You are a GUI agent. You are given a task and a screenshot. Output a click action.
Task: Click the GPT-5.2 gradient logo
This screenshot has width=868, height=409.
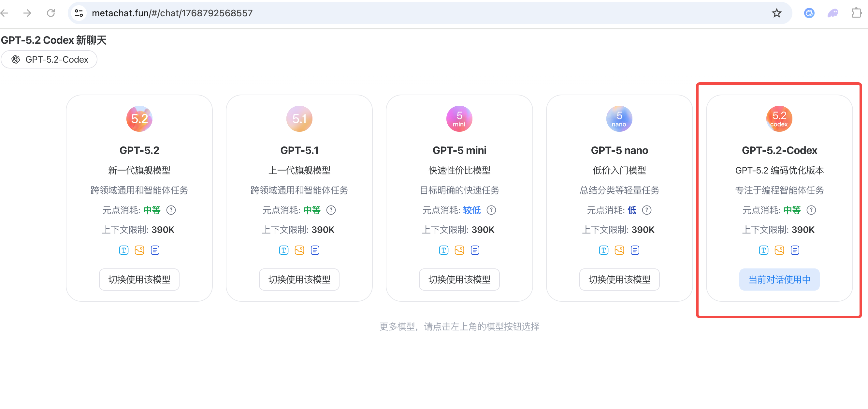pyautogui.click(x=139, y=119)
